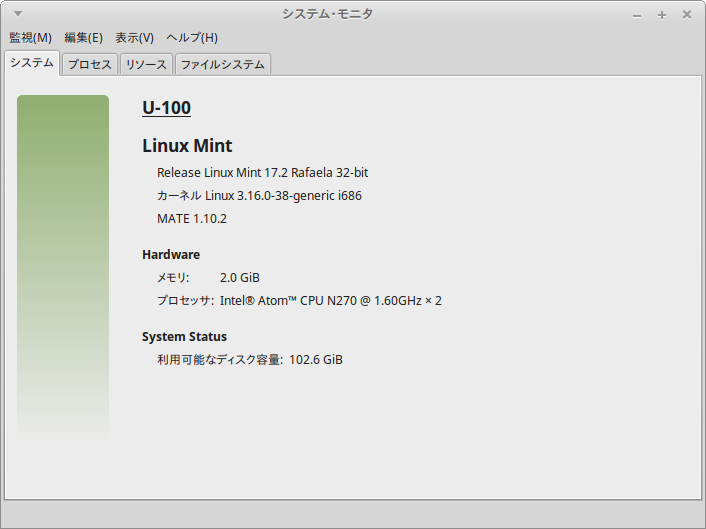Switch to the プロセス tab

click(90, 64)
